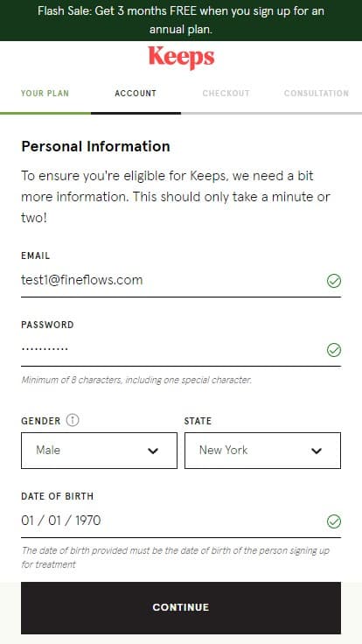Switch to the Checkout step tab

coord(226,94)
